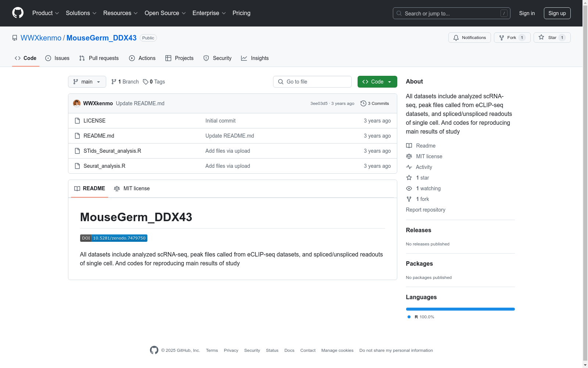Open the Releases heading link
This screenshot has height=368, width=588.
pos(419,230)
